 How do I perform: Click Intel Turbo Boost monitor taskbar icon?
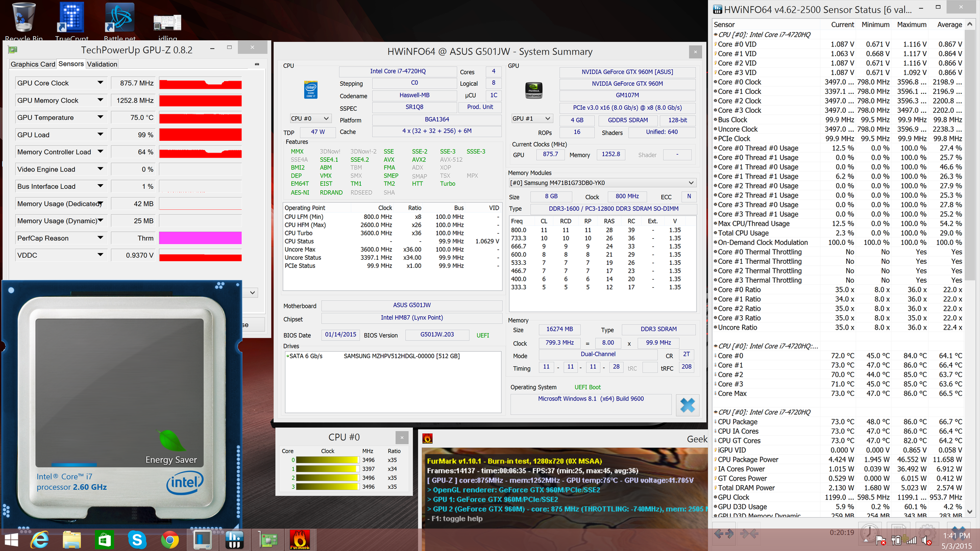coord(202,540)
